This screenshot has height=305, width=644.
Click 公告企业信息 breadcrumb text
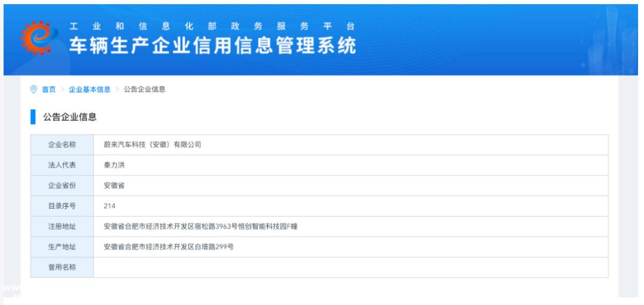pos(144,89)
